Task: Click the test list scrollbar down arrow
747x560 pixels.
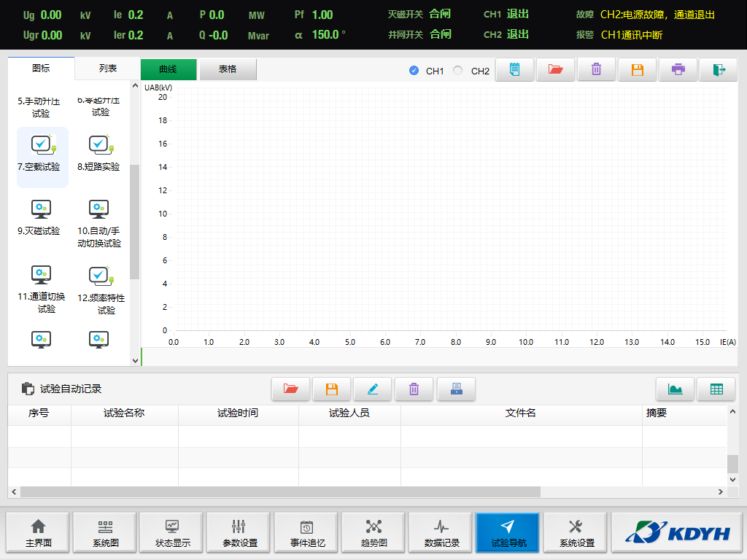Action: [x=135, y=359]
